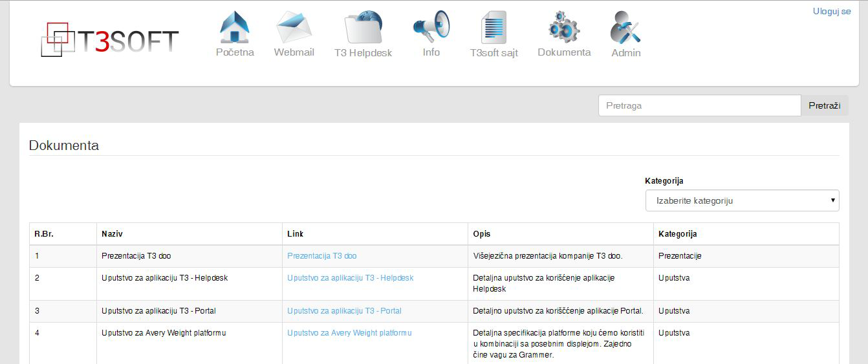
Task: Click Naziv cell 'Uputstvo za aplikaciju T3 - Helpdesk'
Action: click(165, 278)
